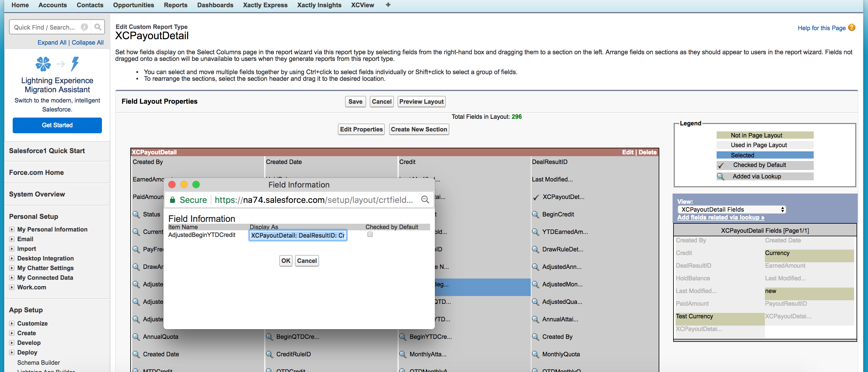Click Cancel in Field Information popup
This screenshot has height=372, width=868.
[307, 260]
